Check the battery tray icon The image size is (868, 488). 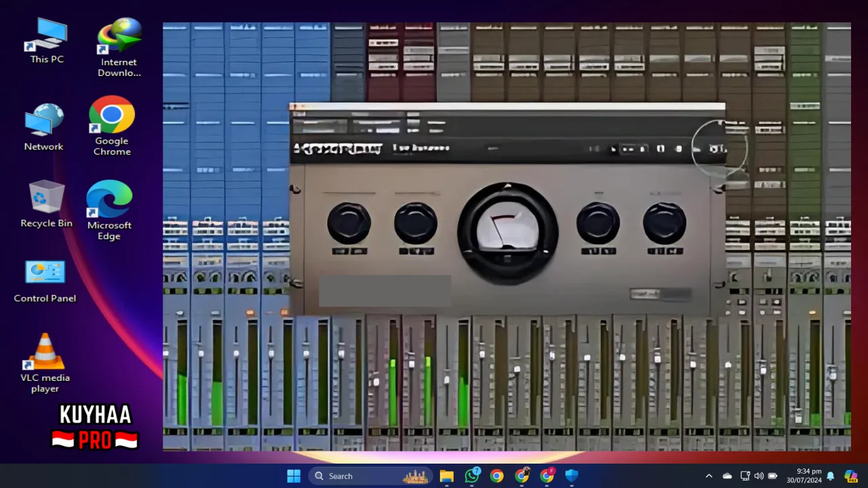coord(772,476)
